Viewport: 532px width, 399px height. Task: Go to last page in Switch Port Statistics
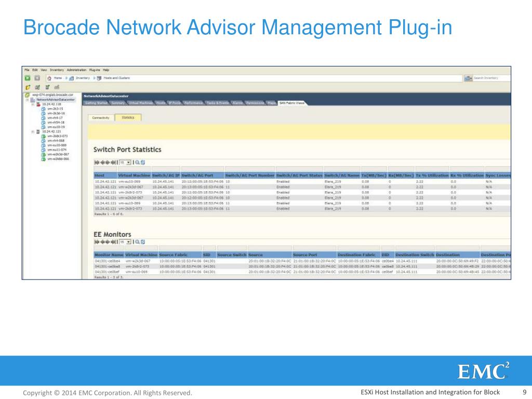pos(113,163)
